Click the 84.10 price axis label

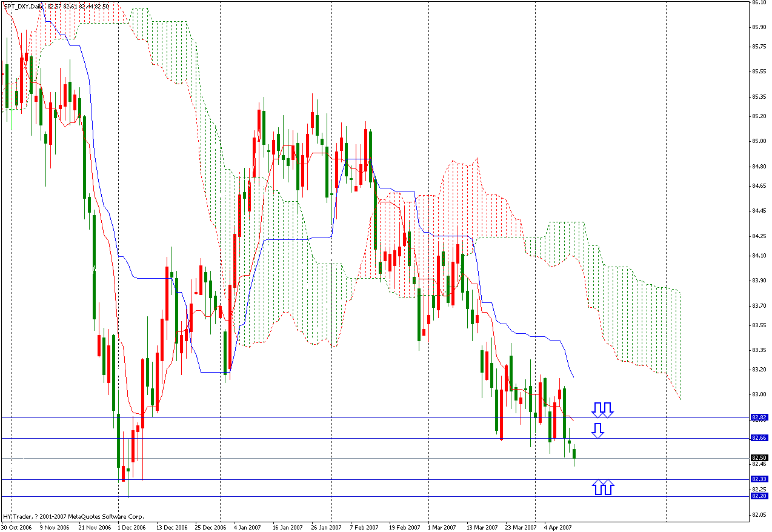pos(759,255)
